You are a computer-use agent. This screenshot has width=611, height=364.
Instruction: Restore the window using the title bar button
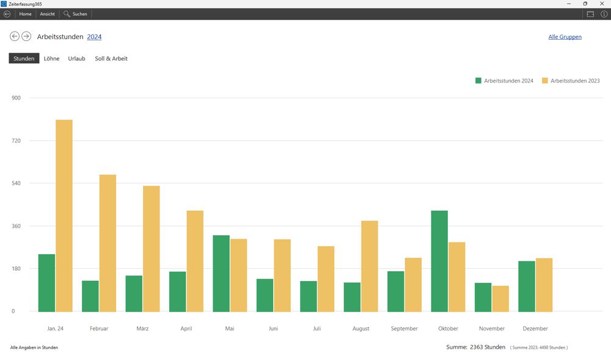585,4
